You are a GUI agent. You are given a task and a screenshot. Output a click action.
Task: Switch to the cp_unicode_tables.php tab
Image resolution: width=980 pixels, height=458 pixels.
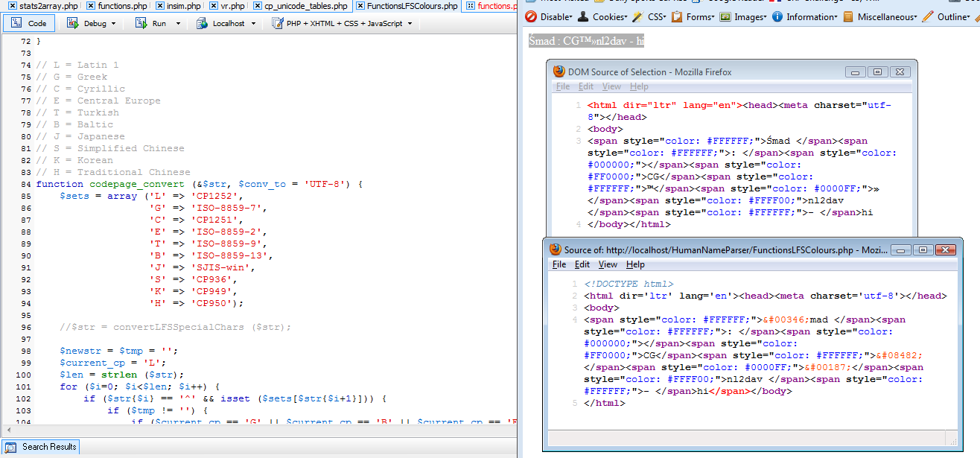pos(306,6)
